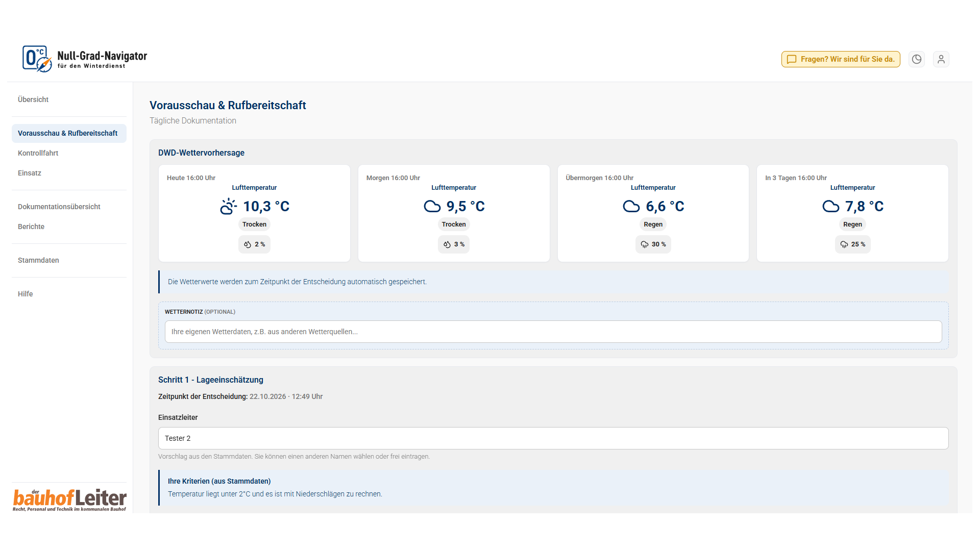This screenshot has width=980, height=551.
Task: Click the 'Trocken' badge under 10,3 °C
Action: (x=254, y=224)
